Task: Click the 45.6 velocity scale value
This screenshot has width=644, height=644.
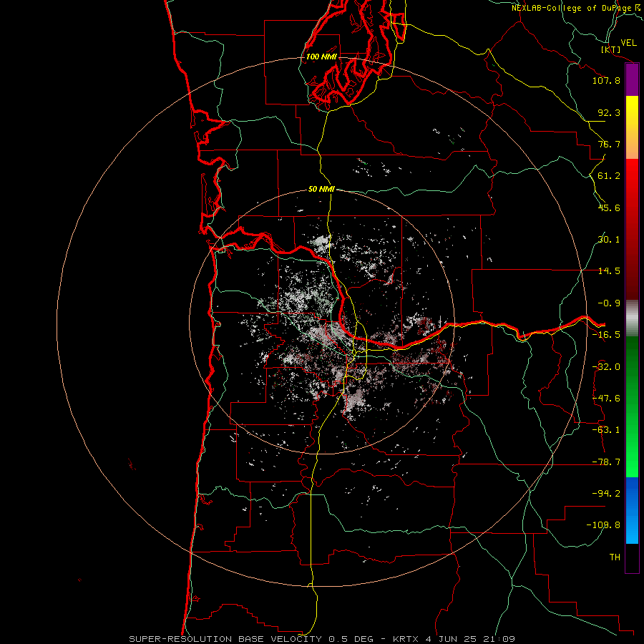Action: [609, 208]
